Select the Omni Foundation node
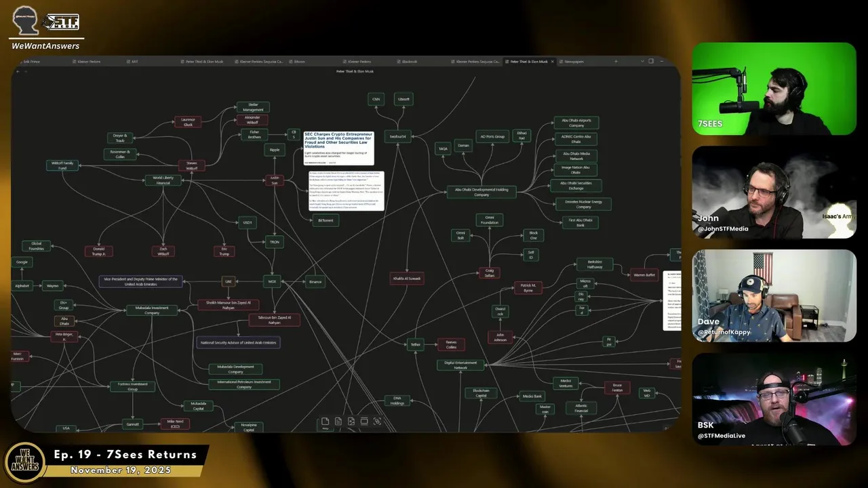The image size is (868, 488). tap(490, 220)
